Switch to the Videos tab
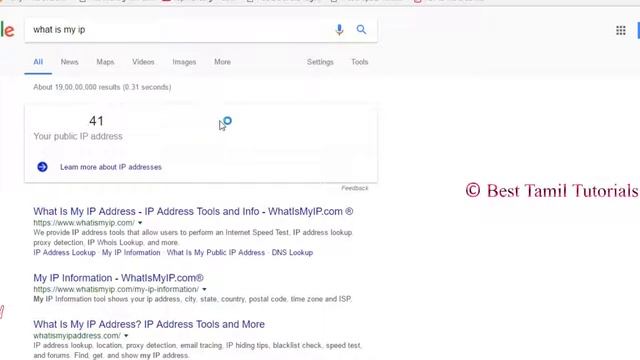The image size is (640, 360). [143, 62]
